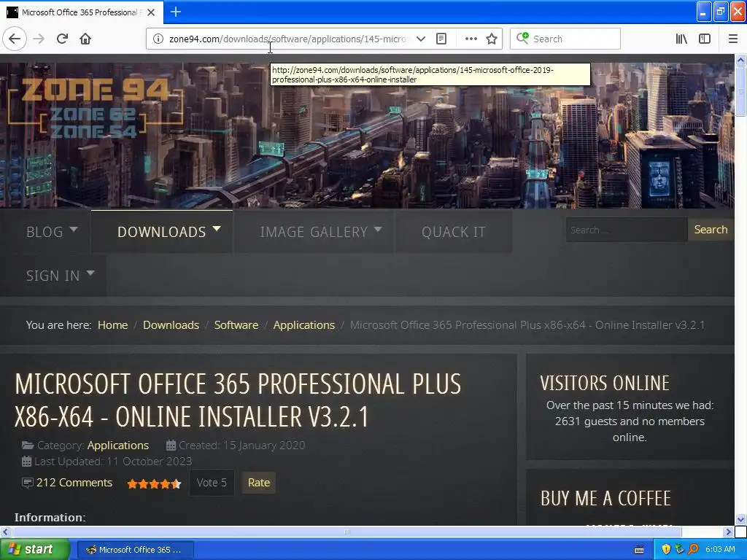Screen dimensions: 747x560
Task: Click the forward navigation arrow
Action: [39, 39]
